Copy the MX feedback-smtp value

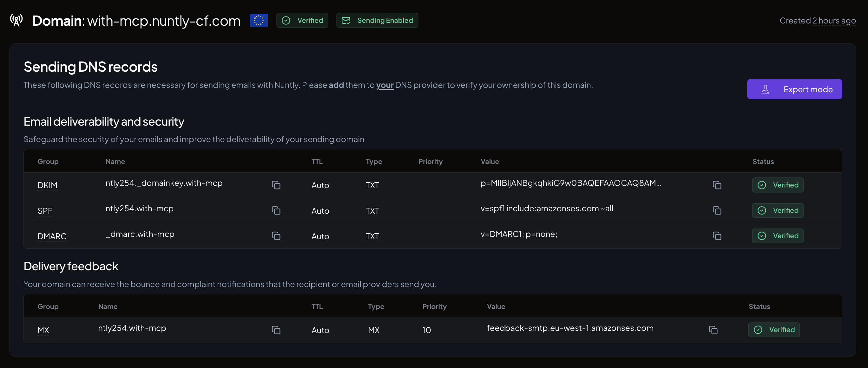pyautogui.click(x=713, y=330)
